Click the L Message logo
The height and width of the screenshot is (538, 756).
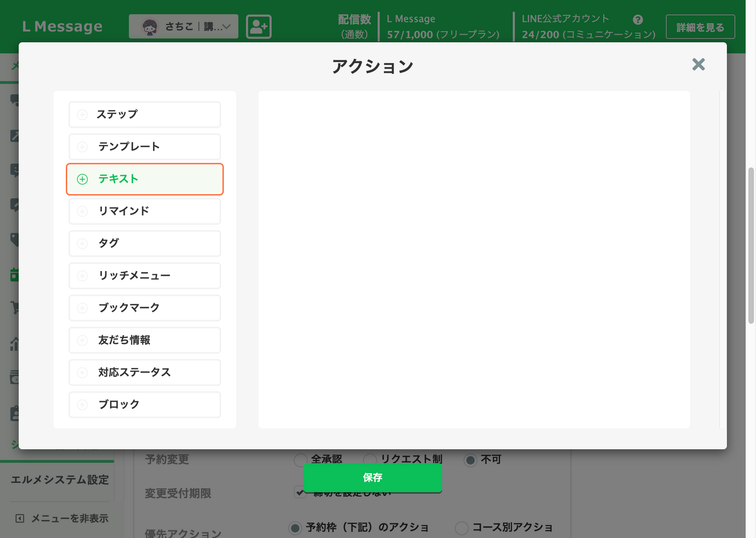click(x=61, y=26)
